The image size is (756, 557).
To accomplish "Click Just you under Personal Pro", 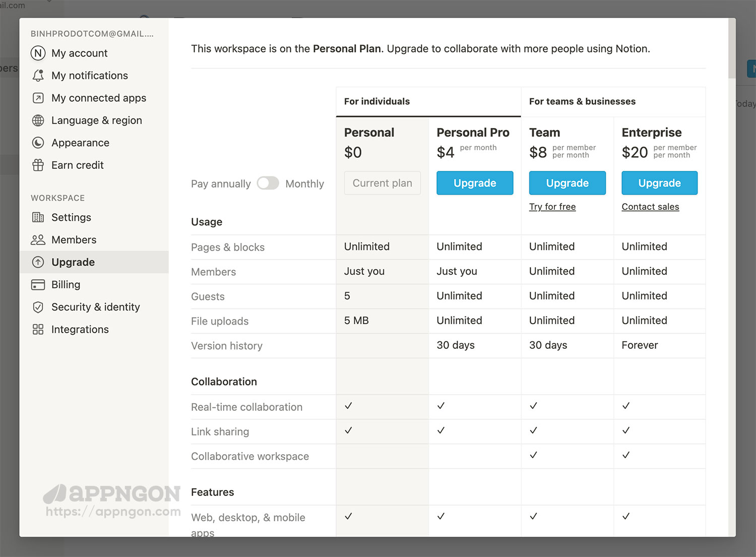I will click(x=457, y=271).
